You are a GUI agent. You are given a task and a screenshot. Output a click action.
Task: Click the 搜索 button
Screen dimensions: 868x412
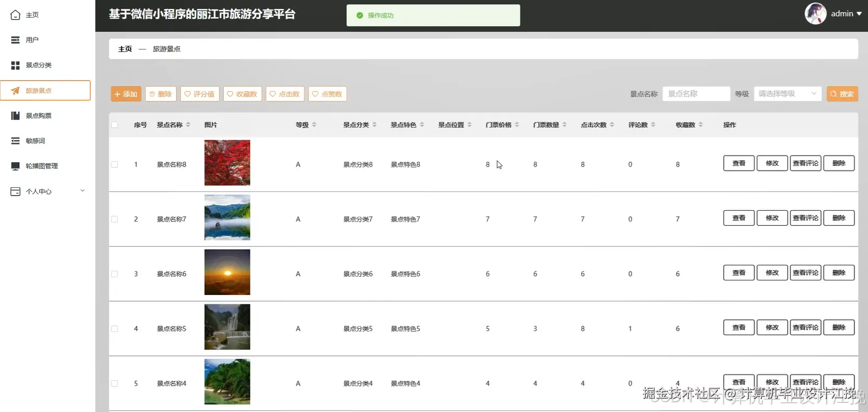click(842, 94)
